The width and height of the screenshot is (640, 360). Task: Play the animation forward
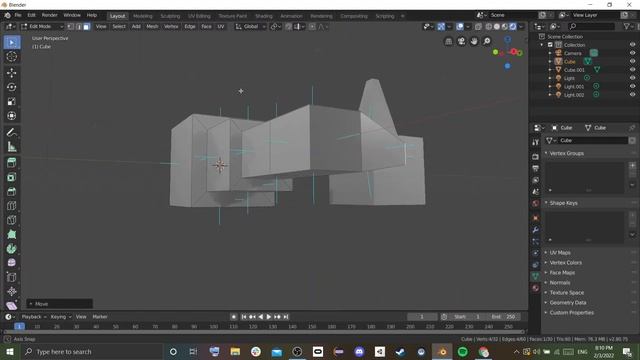(x=269, y=317)
